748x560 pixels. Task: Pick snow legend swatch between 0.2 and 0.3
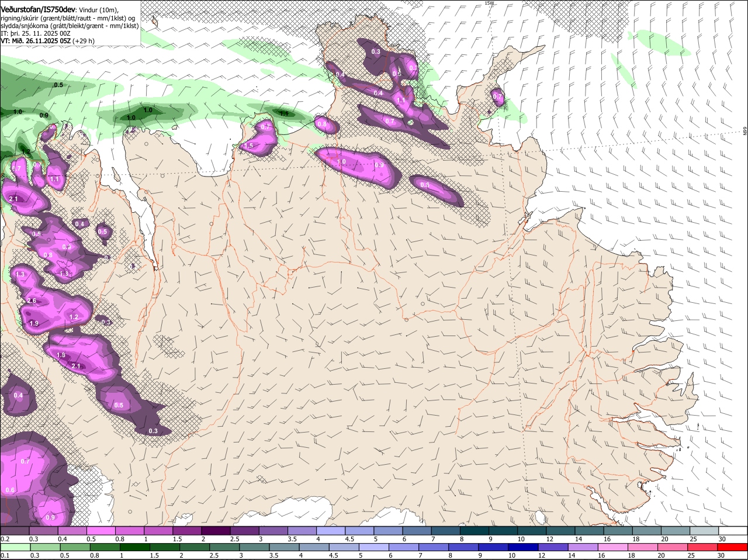point(15,531)
